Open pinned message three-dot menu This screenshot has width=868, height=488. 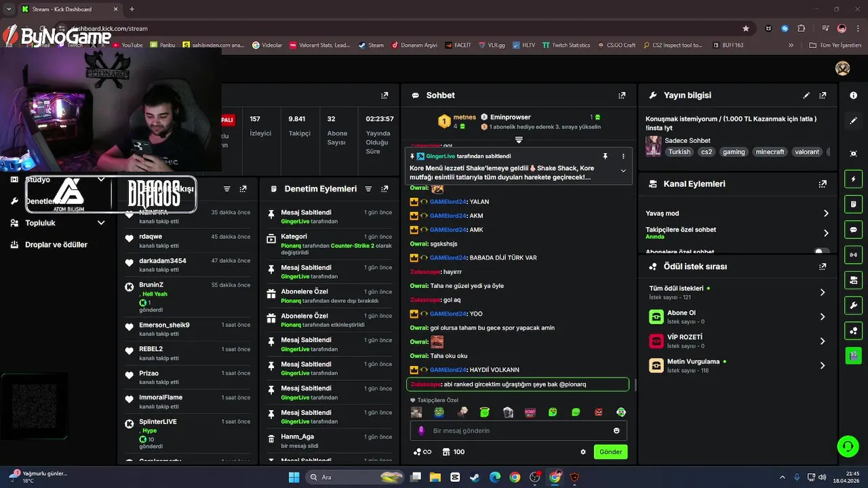coord(623,156)
